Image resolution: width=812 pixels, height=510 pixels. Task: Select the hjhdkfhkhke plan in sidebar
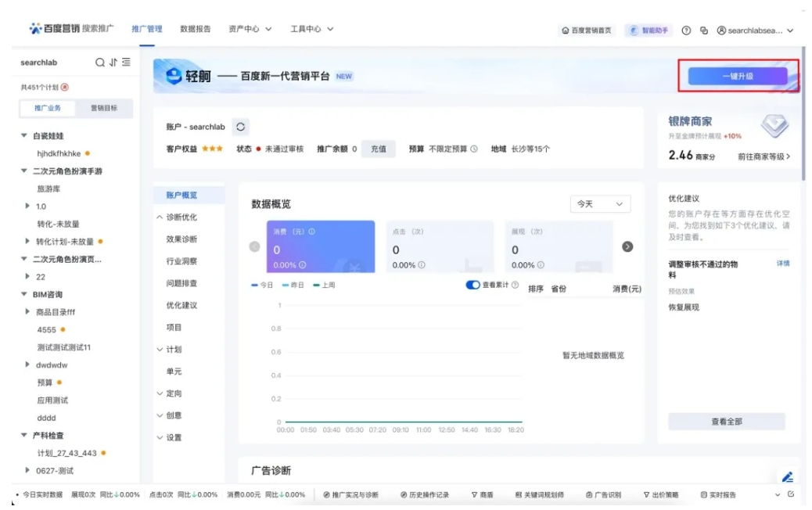tap(59, 153)
